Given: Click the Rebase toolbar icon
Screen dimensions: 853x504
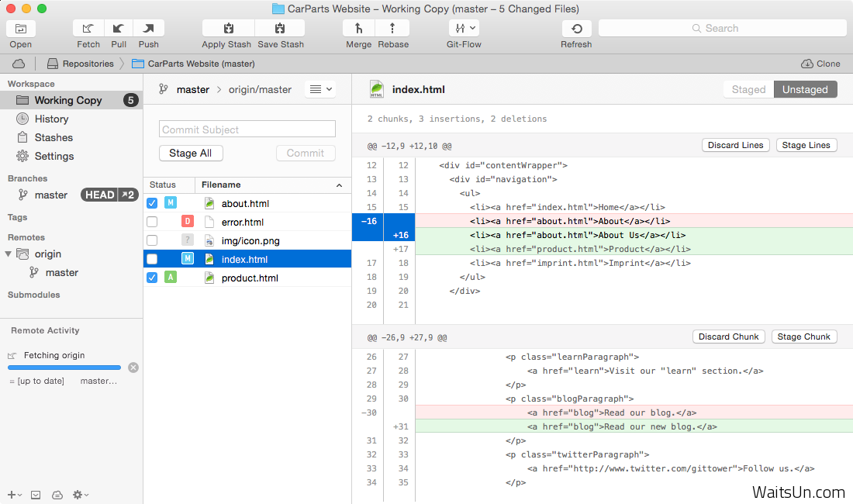Looking at the screenshot, I should click(392, 29).
